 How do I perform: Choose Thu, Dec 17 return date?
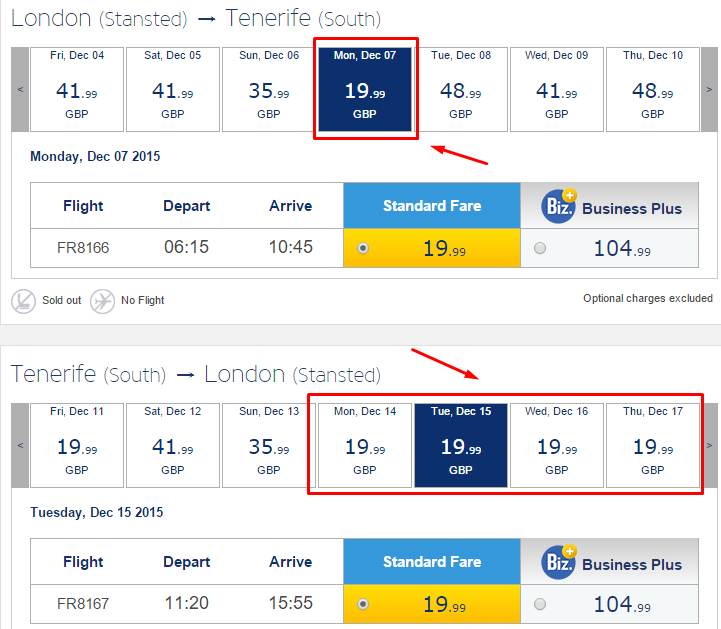click(x=653, y=445)
